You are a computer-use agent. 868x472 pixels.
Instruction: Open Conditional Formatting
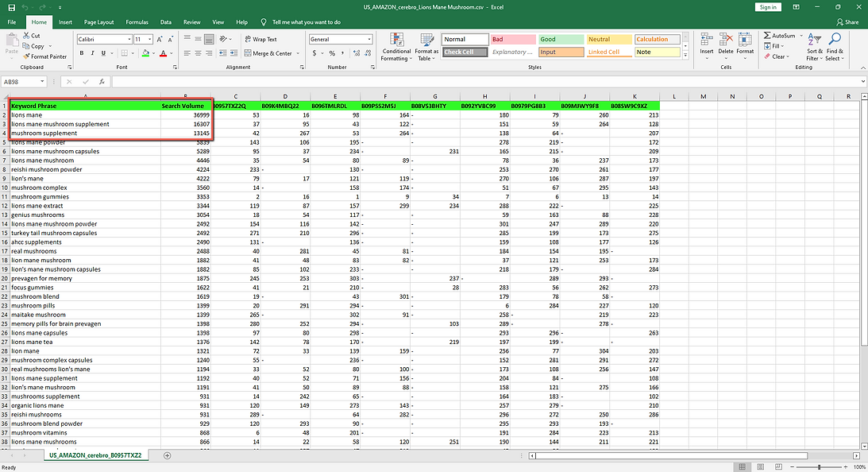tap(396, 47)
